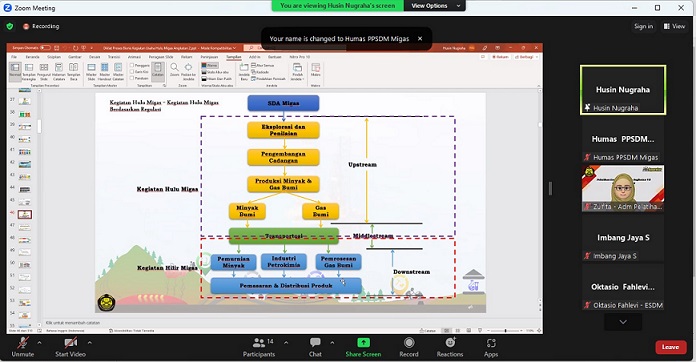Open the Chat panel
The height and width of the screenshot is (362, 696).
point(315,347)
